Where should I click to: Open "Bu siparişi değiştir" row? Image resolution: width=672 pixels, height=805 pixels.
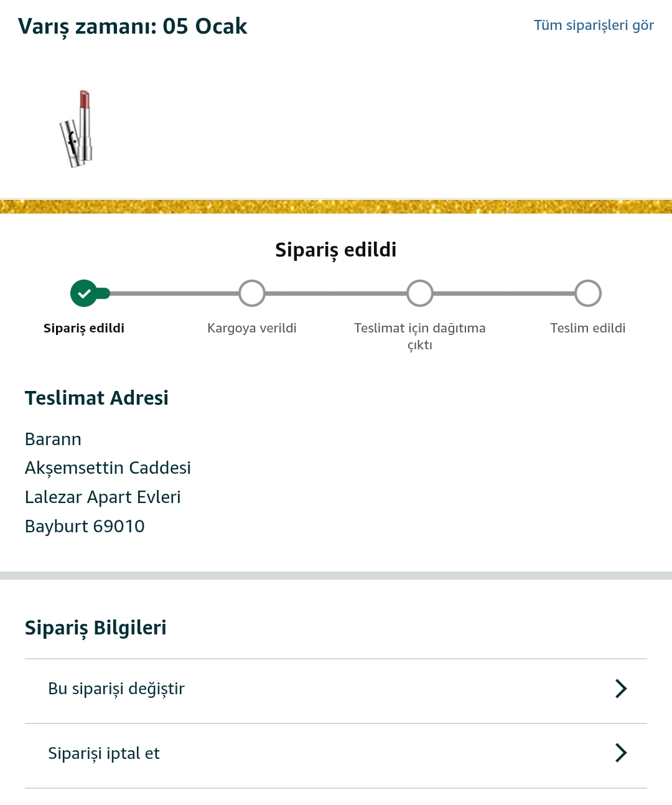[336, 689]
